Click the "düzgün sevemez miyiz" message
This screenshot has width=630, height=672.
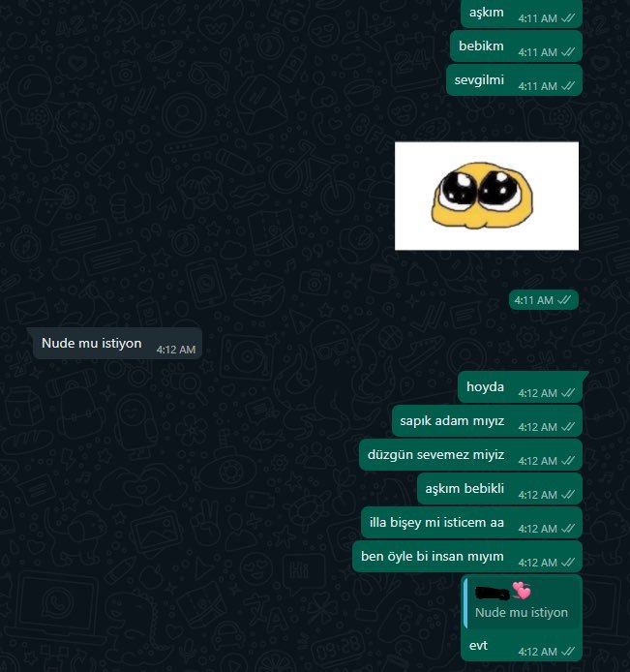point(470,455)
